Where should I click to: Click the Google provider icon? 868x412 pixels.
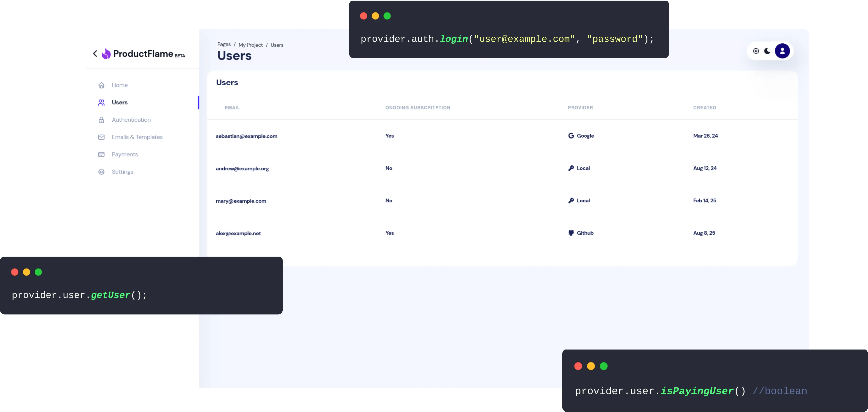coord(571,136)
